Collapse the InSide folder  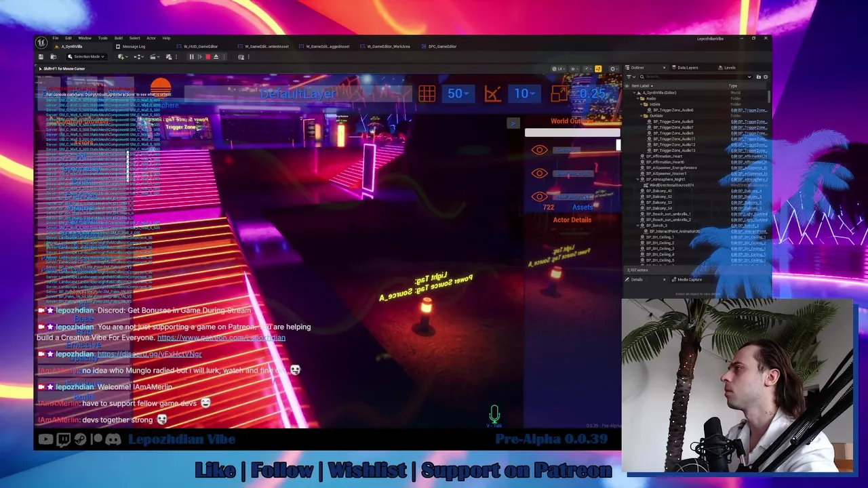(x=641, y=104)
